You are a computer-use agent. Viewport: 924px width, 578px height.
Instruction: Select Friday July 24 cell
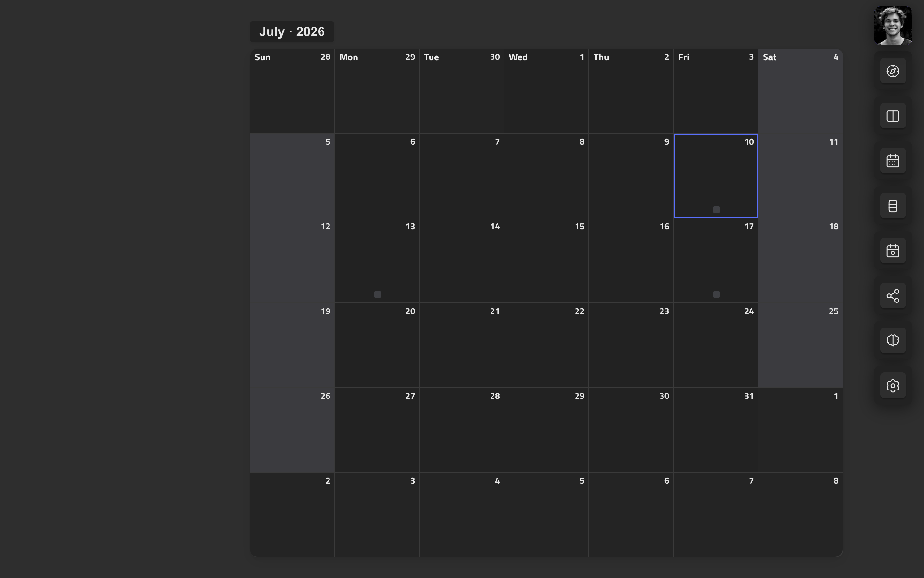716,346
